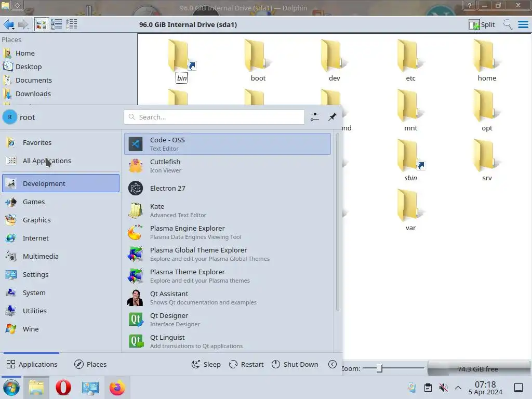Select the boot folder
The image size is (532, 399).
258,61
